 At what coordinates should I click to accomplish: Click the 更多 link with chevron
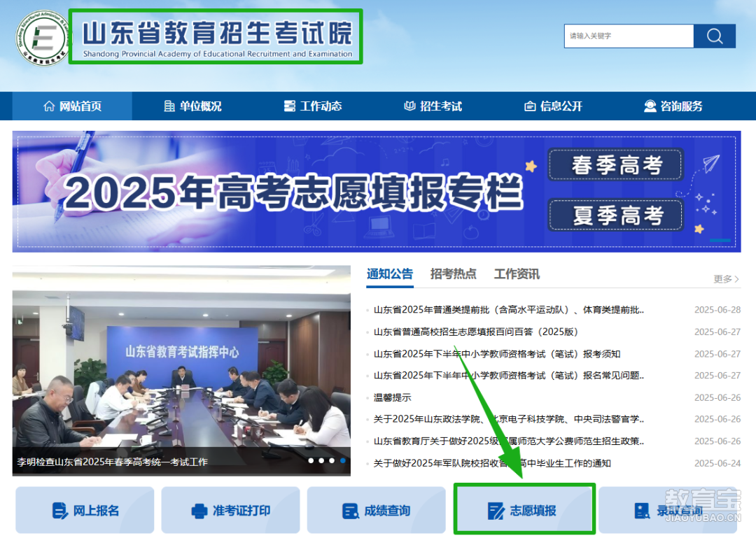tap(726, 279)
